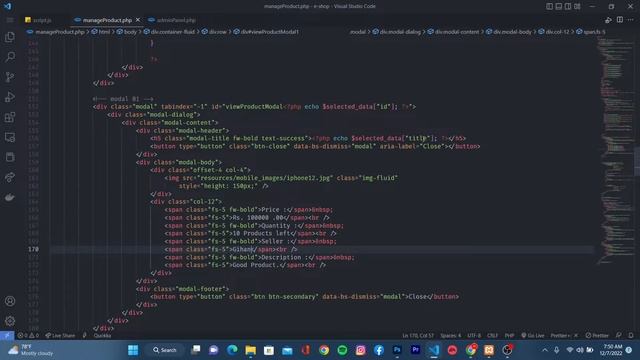
Task: Open Photoshop from taskbar
Action: [x=397, y=350]
